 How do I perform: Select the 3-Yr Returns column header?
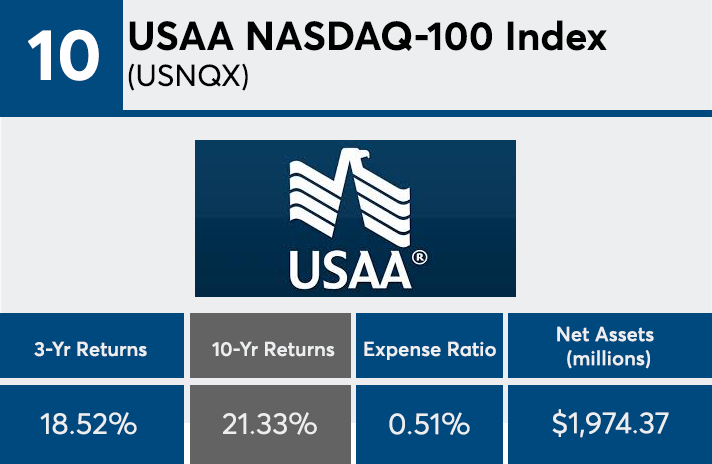[92, 349]
